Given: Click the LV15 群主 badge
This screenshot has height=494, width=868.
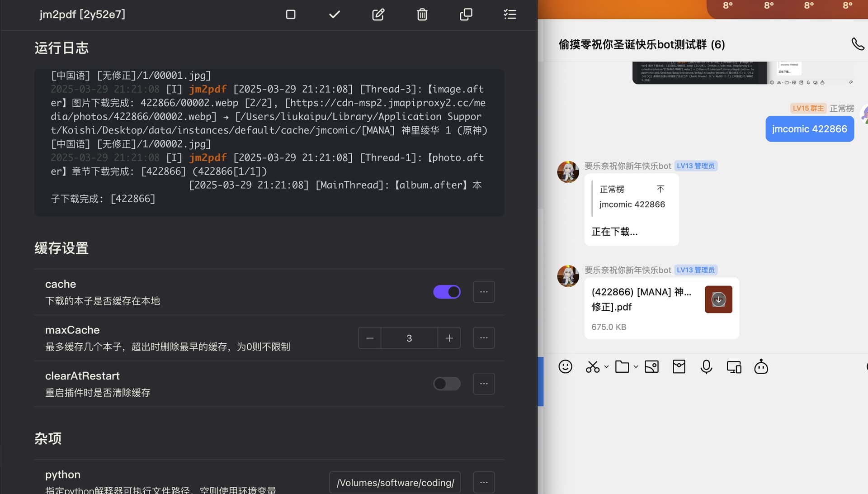Looking at the screenshot, I should pyautogui.click(x=808, y=108).
